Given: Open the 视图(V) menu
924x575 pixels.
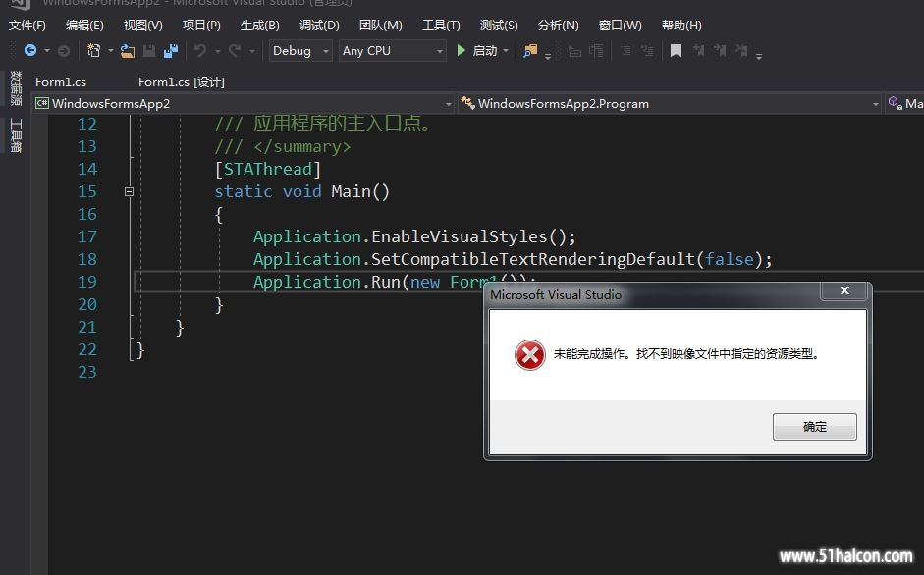Looking at the screenshot, I should [x=142, y=26].
